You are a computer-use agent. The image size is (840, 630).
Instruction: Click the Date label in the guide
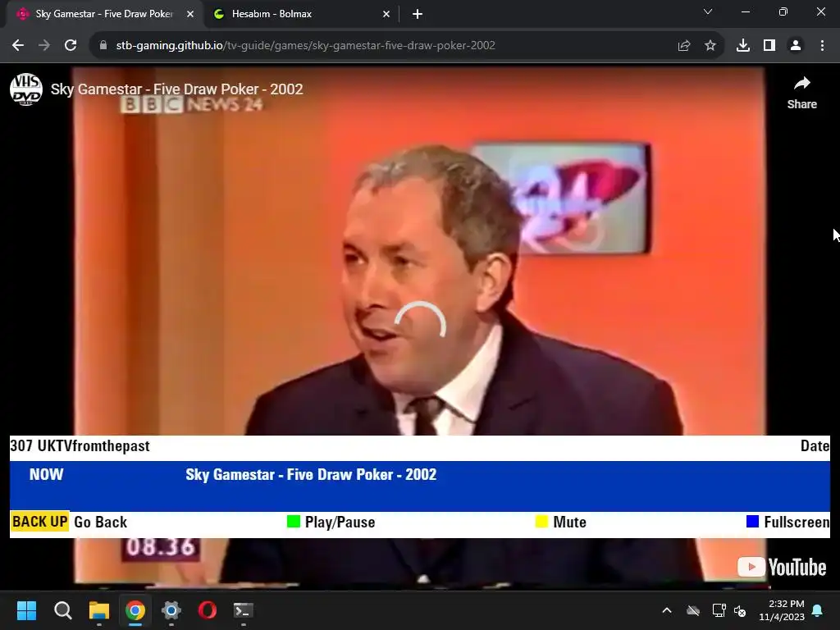click(815, 446)
